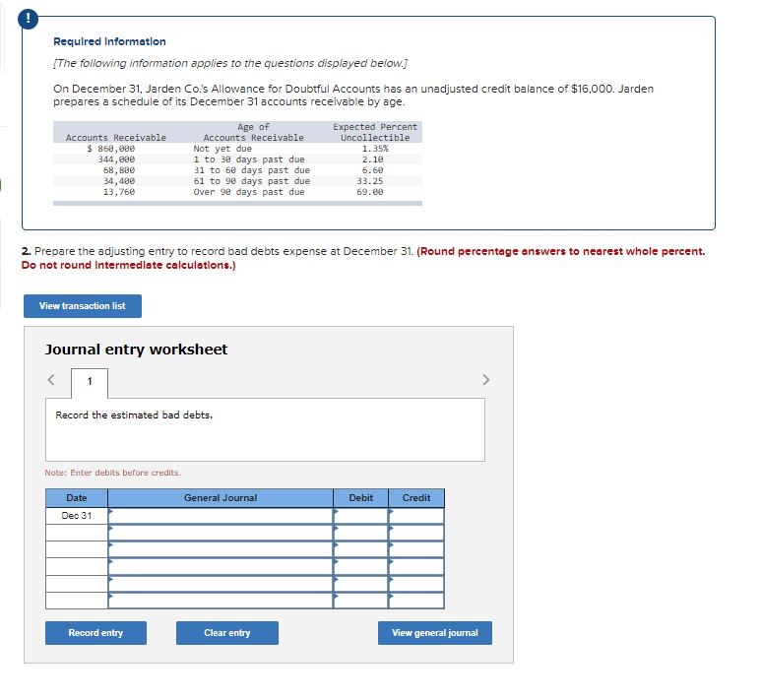Screen dimensions: 761x700
Task: Go to next journal entry arrow
Action: click(485, 379)
